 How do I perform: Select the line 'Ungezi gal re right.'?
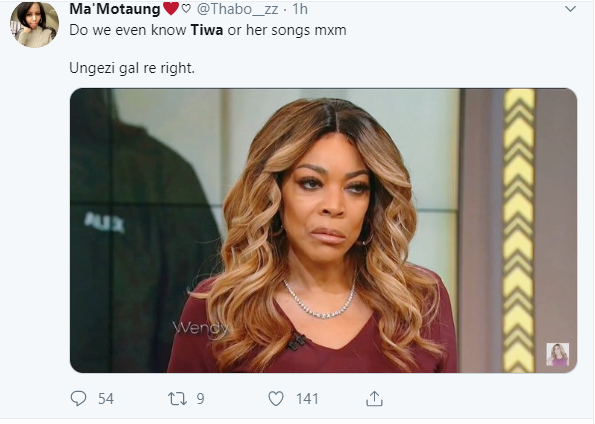point(132,68)
